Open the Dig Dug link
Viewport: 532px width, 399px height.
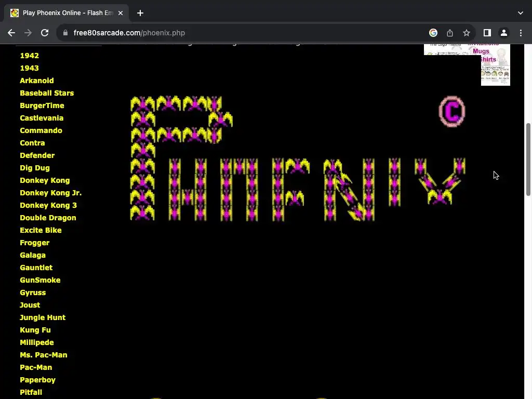pos(35,168)
